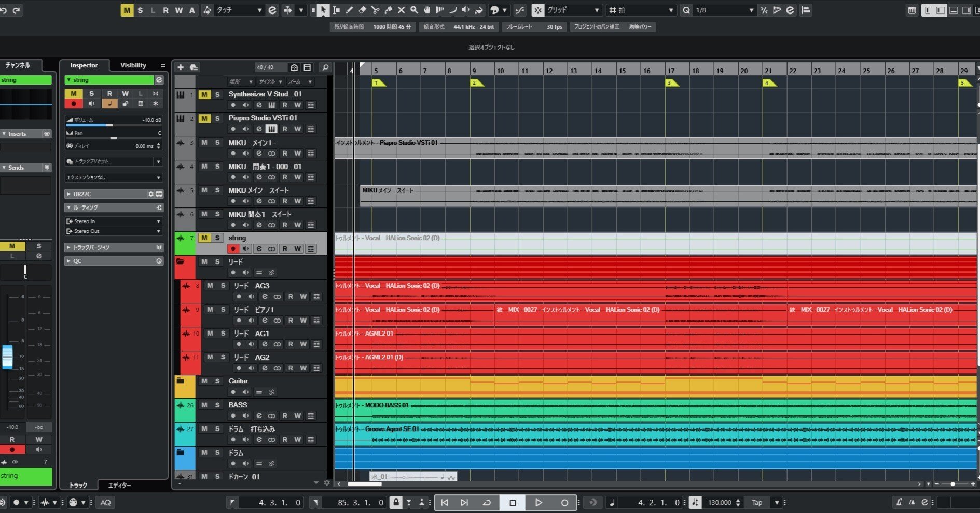Image resolution: width=980 pixels, height=513 pixels.
Task: Pick the Split scissors tool
Action: pyautogui.click(x=375, y=10)
